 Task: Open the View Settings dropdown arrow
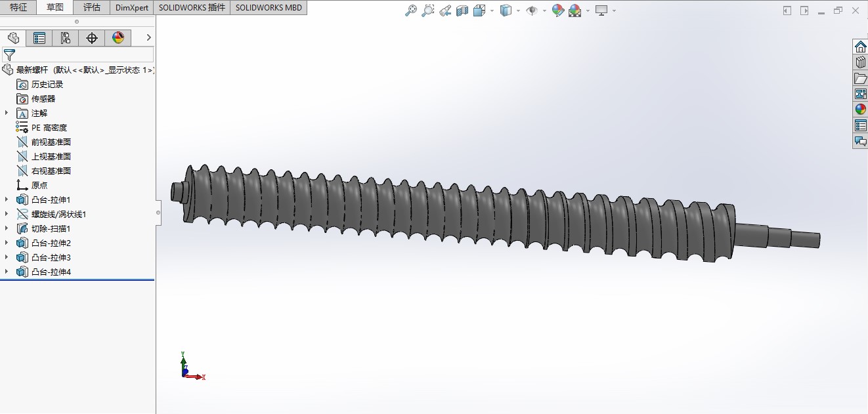pyautogui.click(x=614, y=10)
